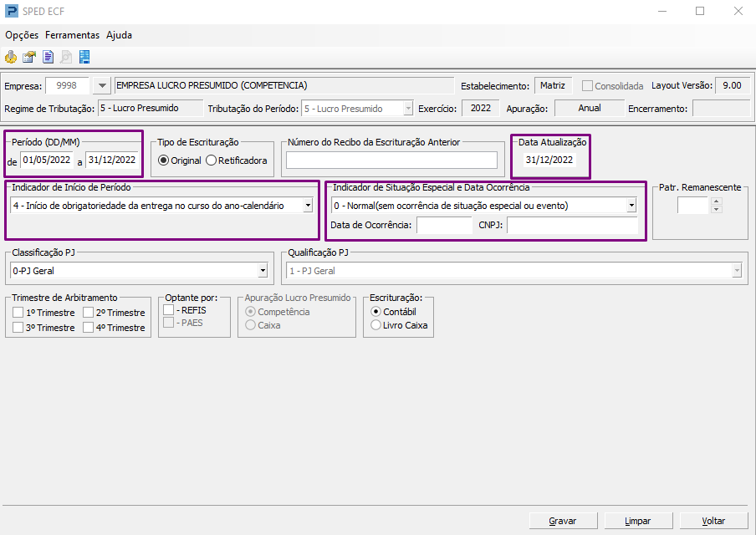Click the Patr. Remanescente value field

click(x=692, y=206)
